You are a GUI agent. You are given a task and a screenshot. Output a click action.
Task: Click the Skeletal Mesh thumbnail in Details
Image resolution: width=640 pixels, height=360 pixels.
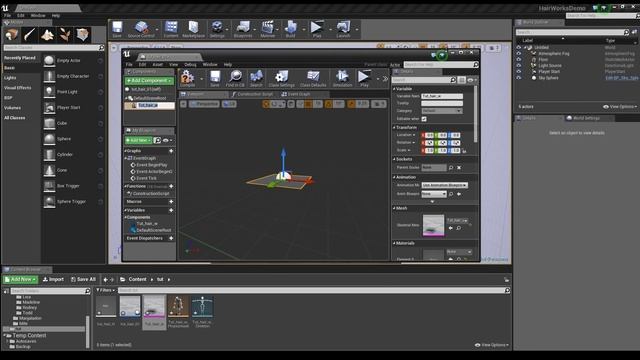[x=433, y=225]
